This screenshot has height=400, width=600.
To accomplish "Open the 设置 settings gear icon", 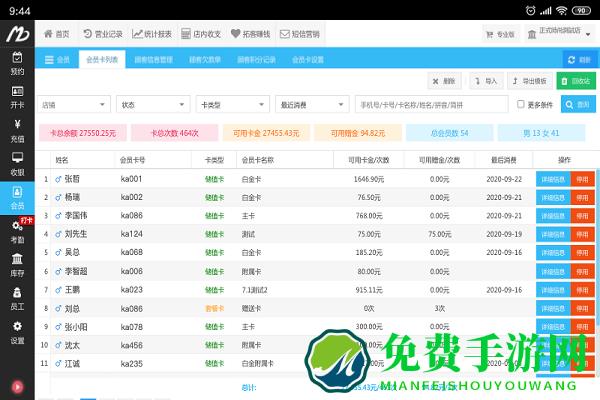I will coord(17,333).
